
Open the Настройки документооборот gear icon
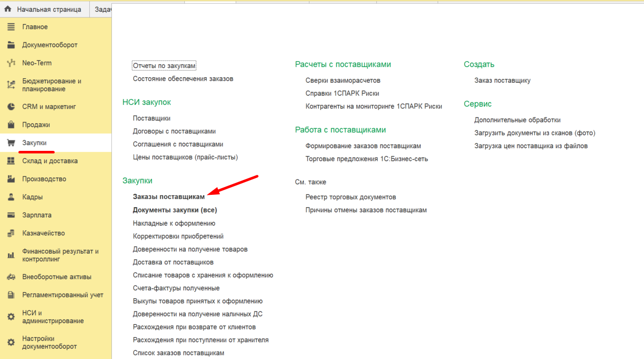11,342
